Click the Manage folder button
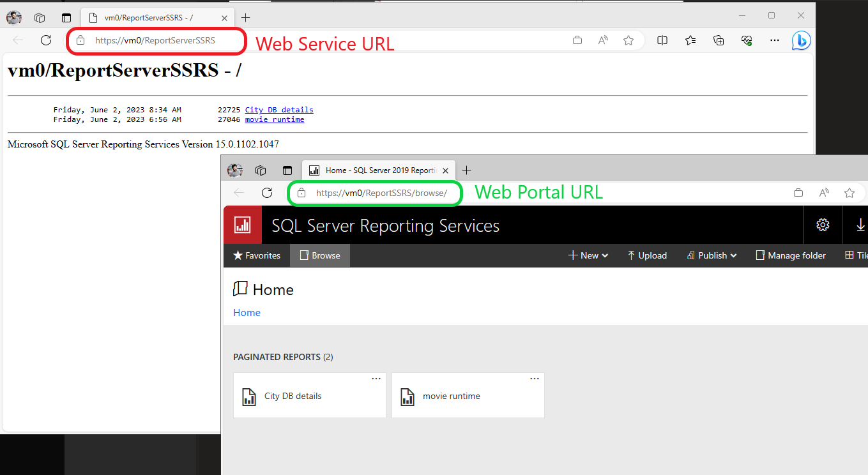The image size is (868, 475). point(791,255)
